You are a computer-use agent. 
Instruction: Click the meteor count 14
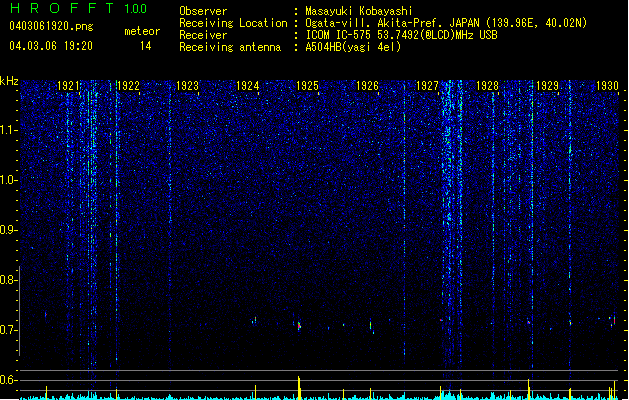[146, 46]
